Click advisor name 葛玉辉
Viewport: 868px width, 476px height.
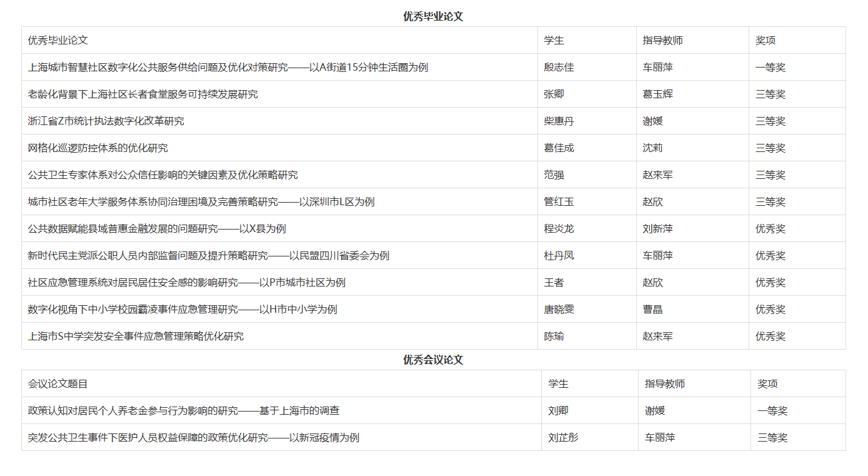pos(657,94)
